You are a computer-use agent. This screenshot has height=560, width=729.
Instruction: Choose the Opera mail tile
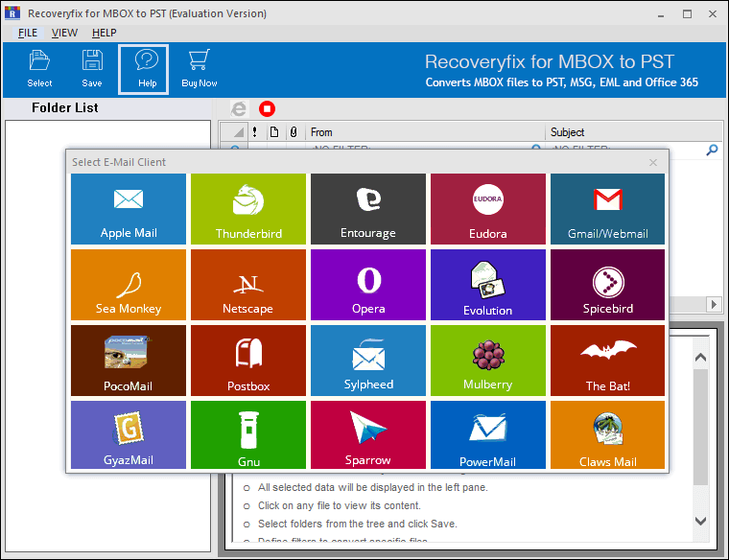point(368,285)
